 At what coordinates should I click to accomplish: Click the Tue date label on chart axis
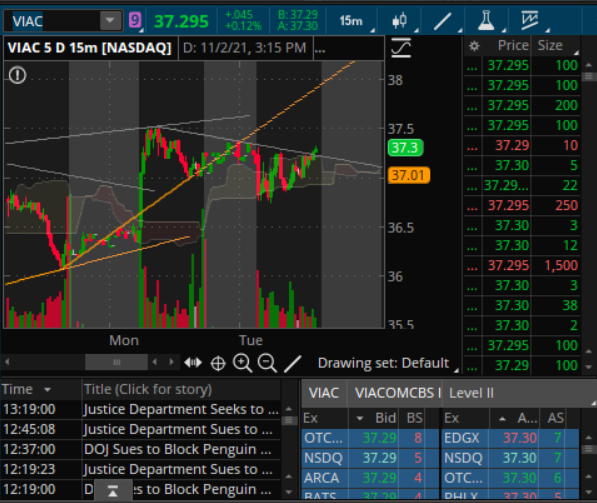coord(251,340)
